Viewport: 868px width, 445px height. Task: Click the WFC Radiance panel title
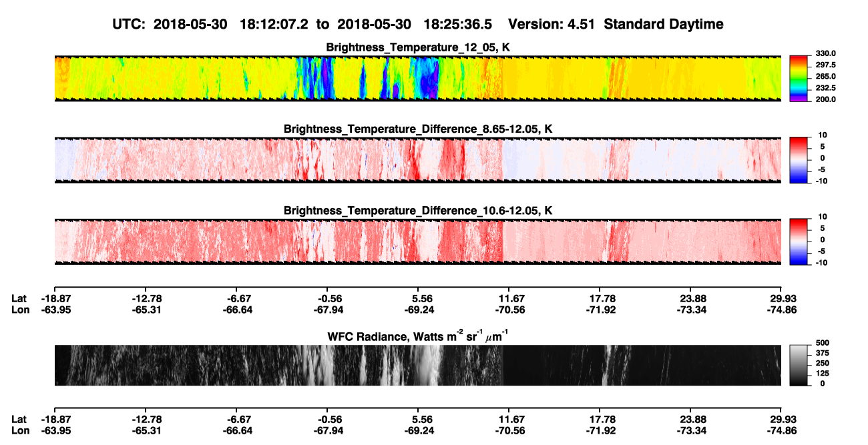(x=418, y=336)
